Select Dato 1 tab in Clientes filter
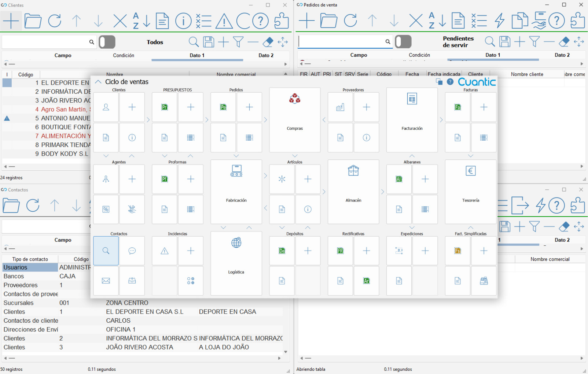This screenshot has width=588, height=374. (x=197, y=55)
